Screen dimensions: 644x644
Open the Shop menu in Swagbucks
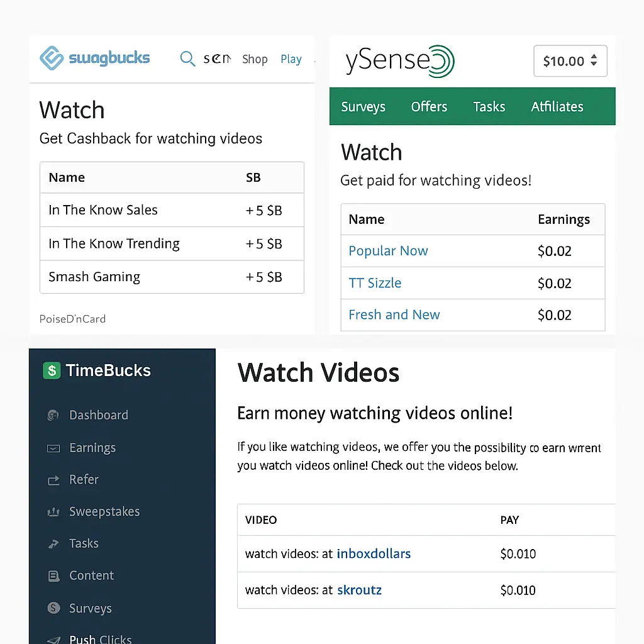click(255, 59)
